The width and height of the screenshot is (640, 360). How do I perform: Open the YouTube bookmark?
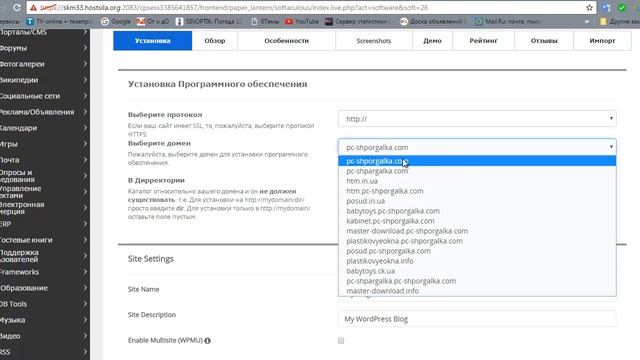tap(302, 21)
